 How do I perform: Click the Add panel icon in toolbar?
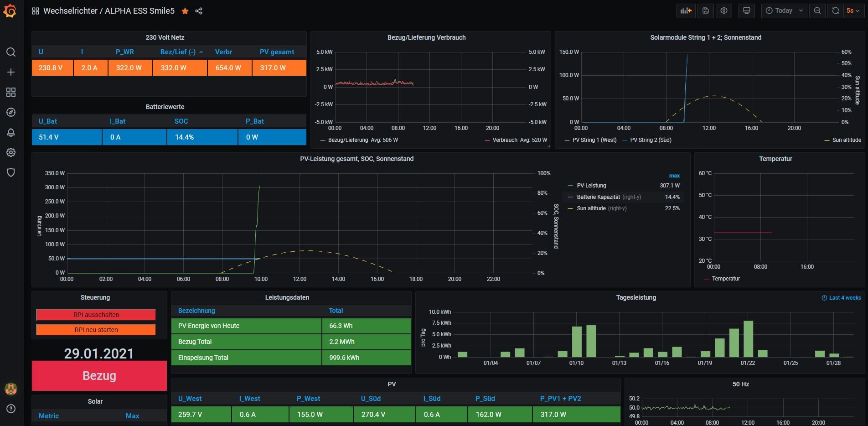pos(686,11)
